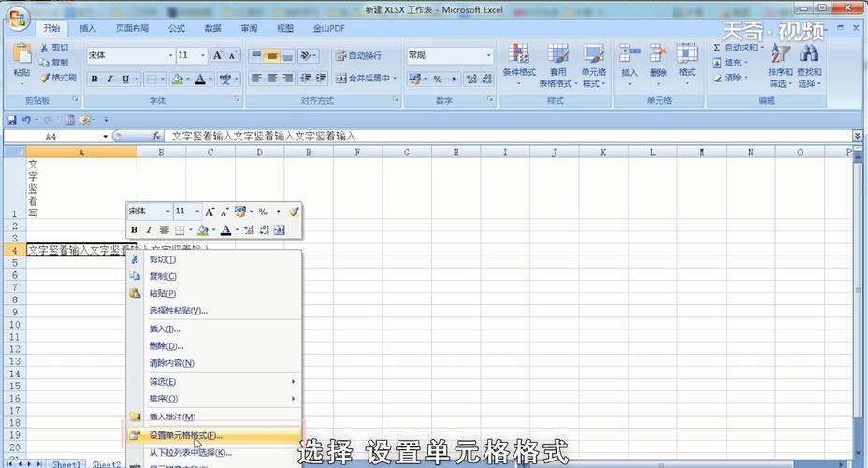Switch to Formulas (公式) tab
The width and height of the screenshot is (868, 468).
point(177,28)
